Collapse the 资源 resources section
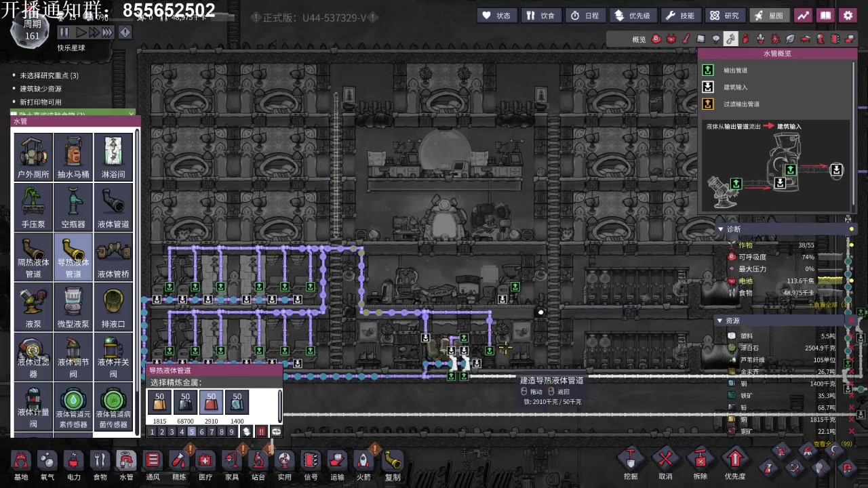The image size is (868, 488). (x=721, y=321)
